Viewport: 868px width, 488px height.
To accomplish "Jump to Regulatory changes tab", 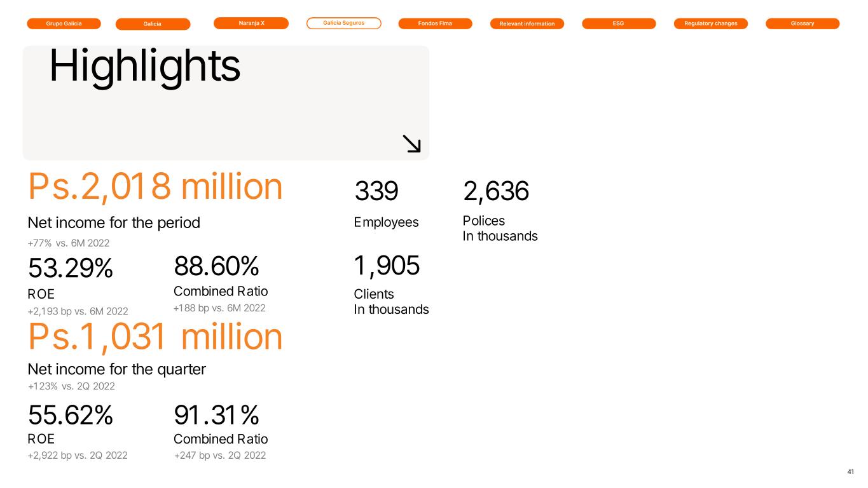I will (710, 24).
